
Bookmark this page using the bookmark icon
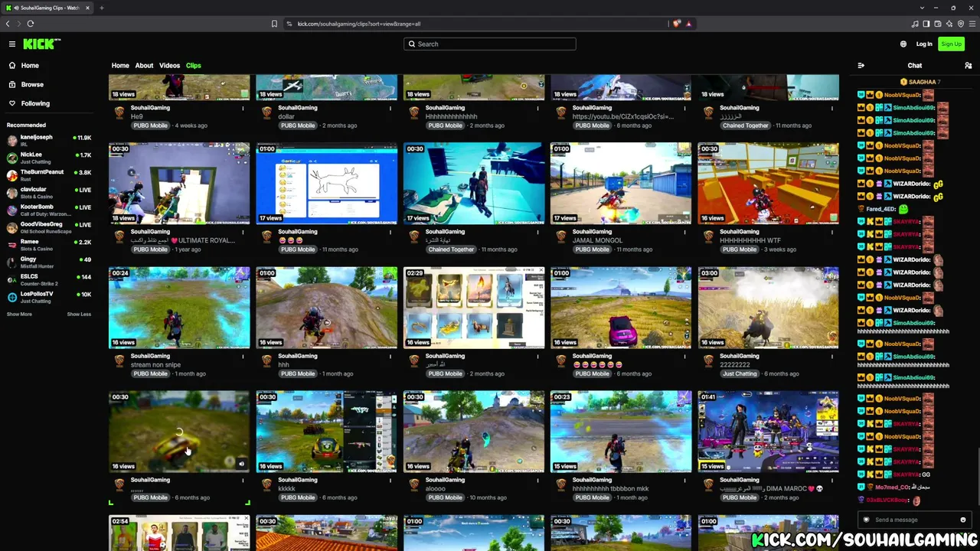click(274, 24)
